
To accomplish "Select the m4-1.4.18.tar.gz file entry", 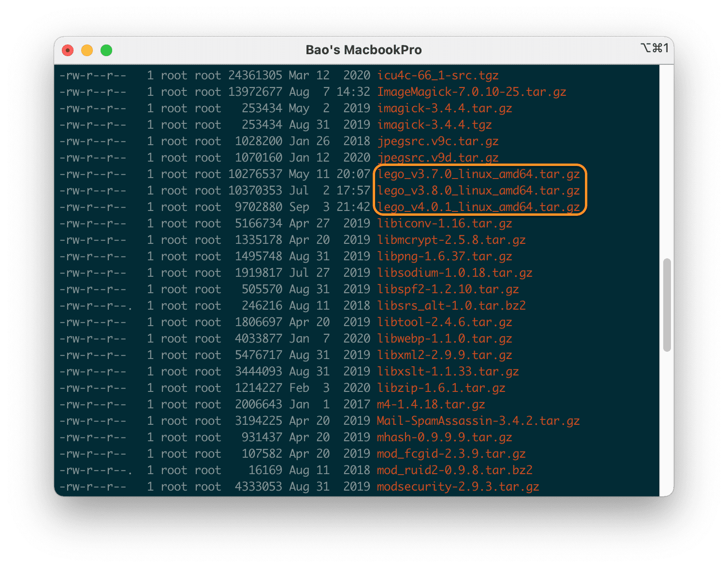I will [x=432, y=404].
